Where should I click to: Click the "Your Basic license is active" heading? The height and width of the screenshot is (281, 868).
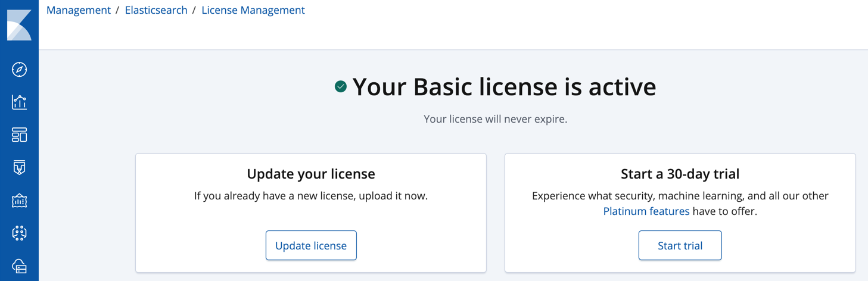coord(504,87)
